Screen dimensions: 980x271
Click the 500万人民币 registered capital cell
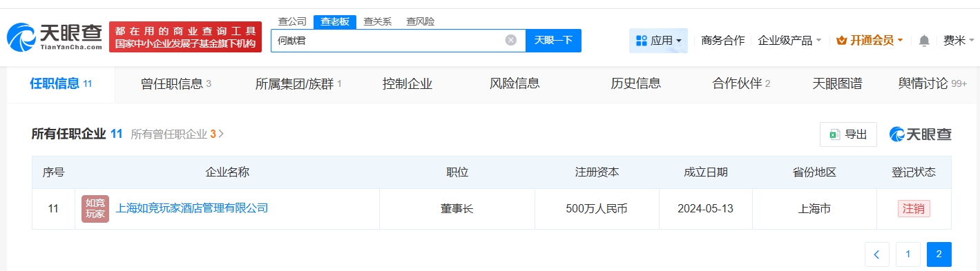[x=597, y=208]
